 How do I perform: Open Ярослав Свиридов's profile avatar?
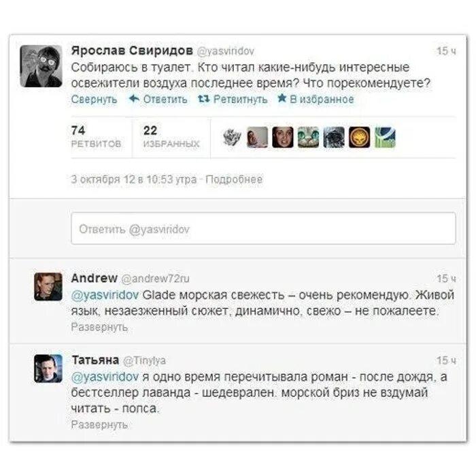pyautogui.click(x=41, y=66)
